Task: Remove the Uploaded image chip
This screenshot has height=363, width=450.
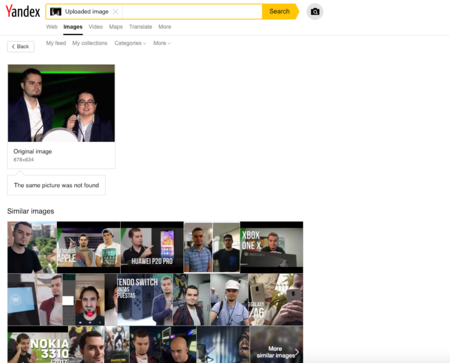Action: [115, 12]
